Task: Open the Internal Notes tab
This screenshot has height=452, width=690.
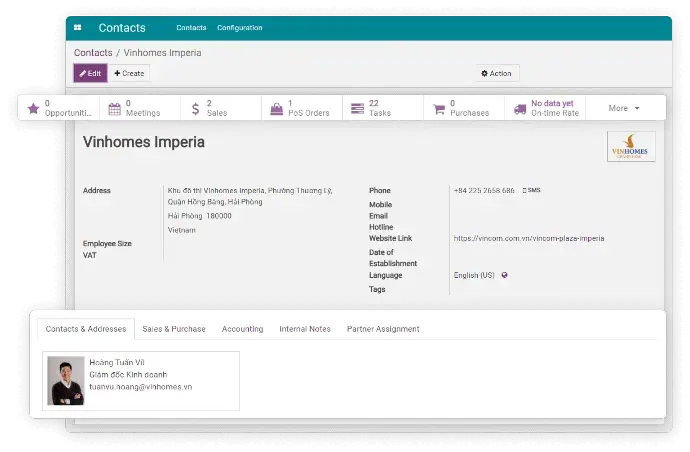Action: coord(305,329)
